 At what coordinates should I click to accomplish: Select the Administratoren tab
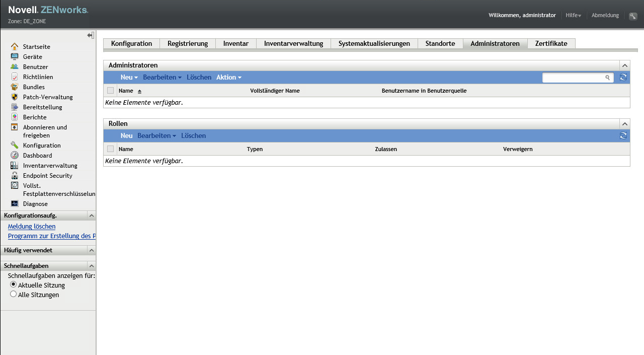click(495, 43)
